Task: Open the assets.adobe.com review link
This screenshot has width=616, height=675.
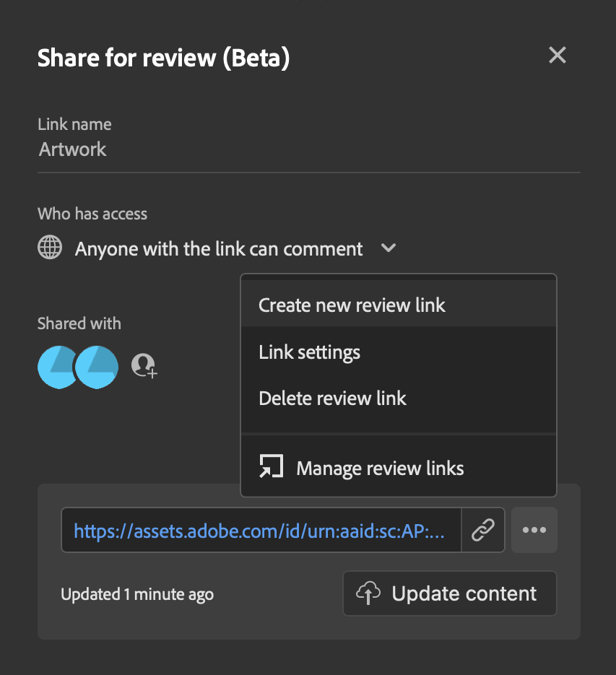Action: [261, 530]
